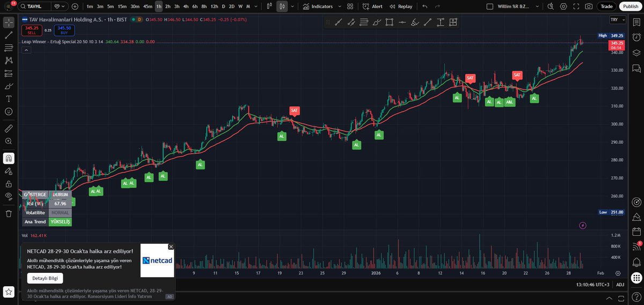Viewport: 644px width, 305px height.
Task: Click the Detaylı Bilgi ad button
Action: tap(45, 278)
